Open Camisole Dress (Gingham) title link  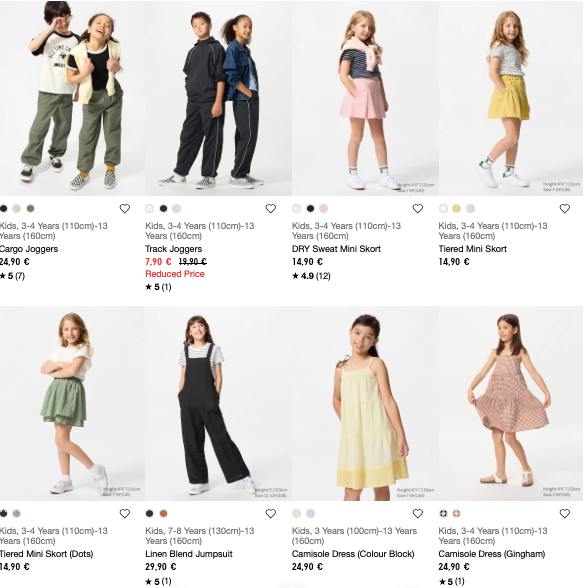tap(492, 554)
